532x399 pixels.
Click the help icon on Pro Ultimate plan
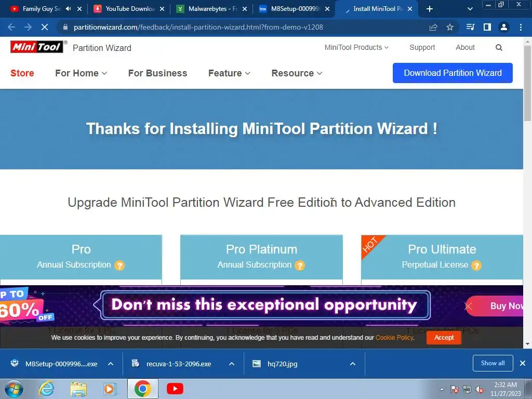click(x=476, y=265)
